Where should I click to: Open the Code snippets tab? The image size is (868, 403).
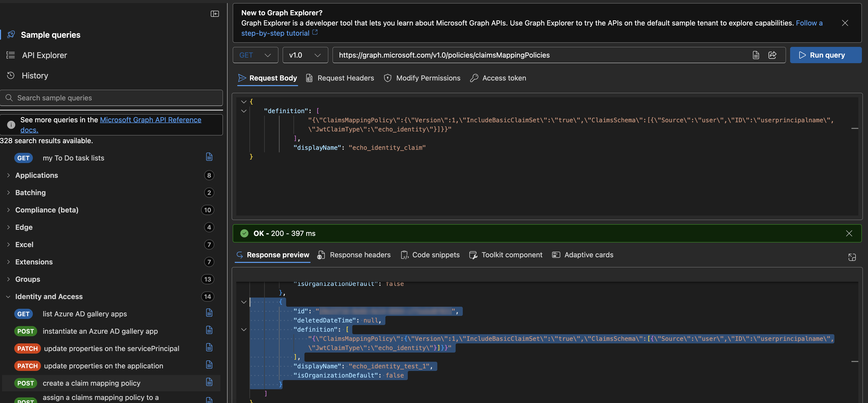(x=430, y=255)
